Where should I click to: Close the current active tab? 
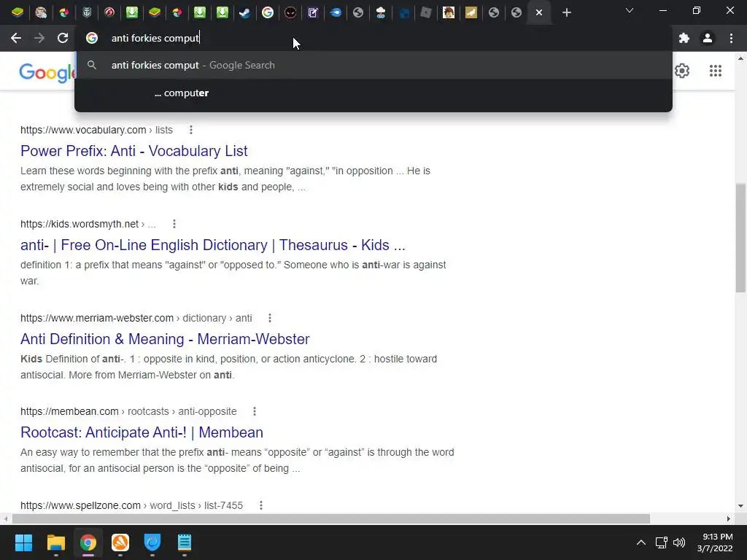click(x=539, y=12)
